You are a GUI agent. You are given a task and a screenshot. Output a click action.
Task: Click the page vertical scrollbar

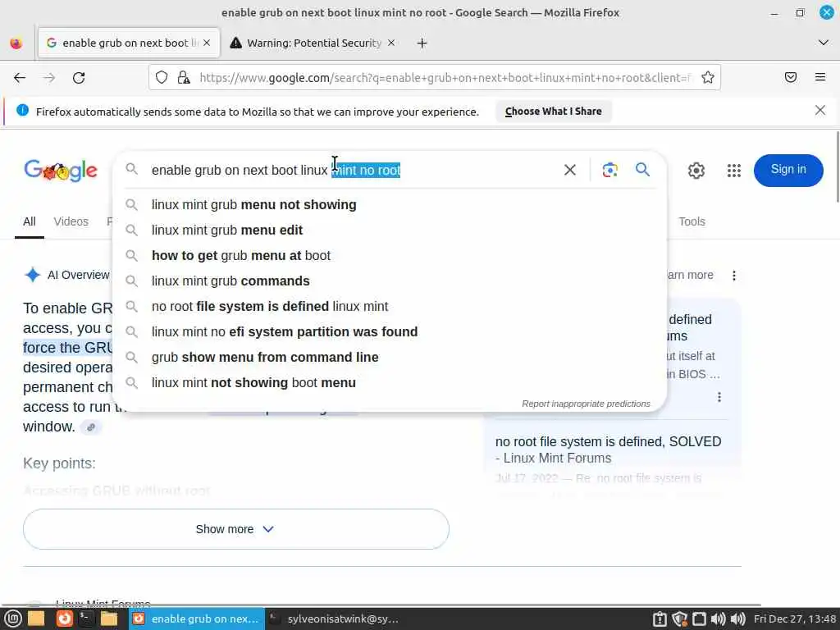click(837, 167)
